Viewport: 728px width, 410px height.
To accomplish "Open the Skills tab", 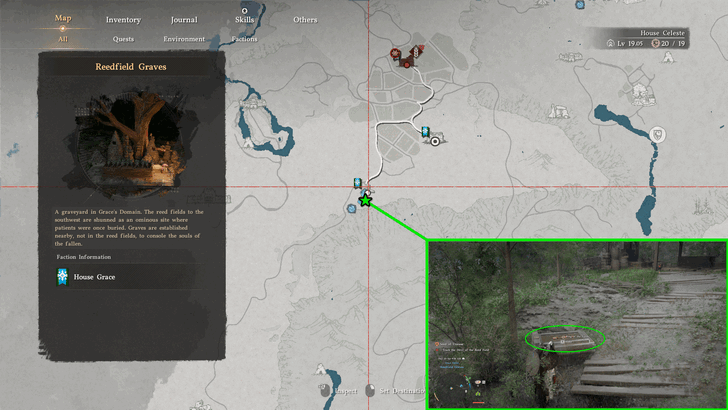I will [244, 20].
